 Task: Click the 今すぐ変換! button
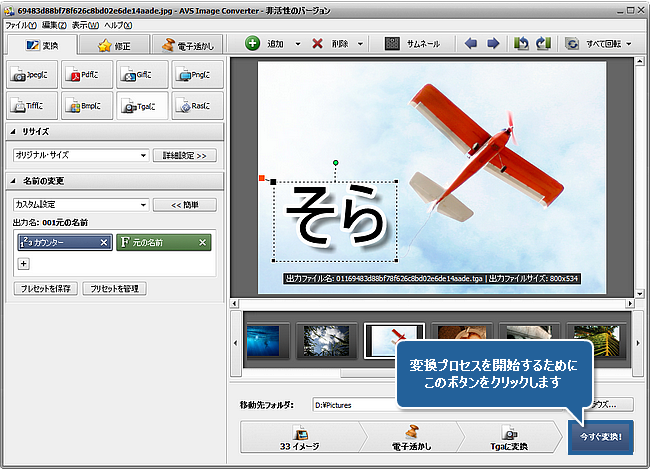click(600, 437)
